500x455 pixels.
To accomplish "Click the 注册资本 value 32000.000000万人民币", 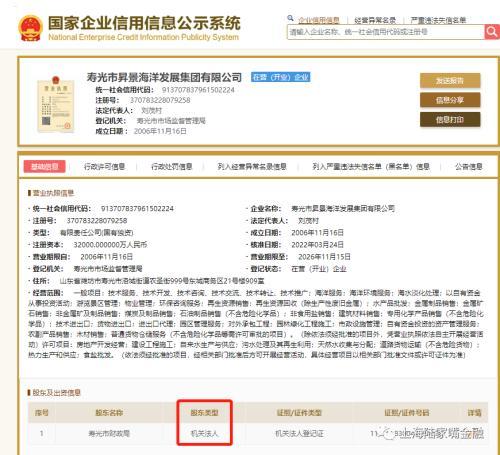I will (110, 245).
